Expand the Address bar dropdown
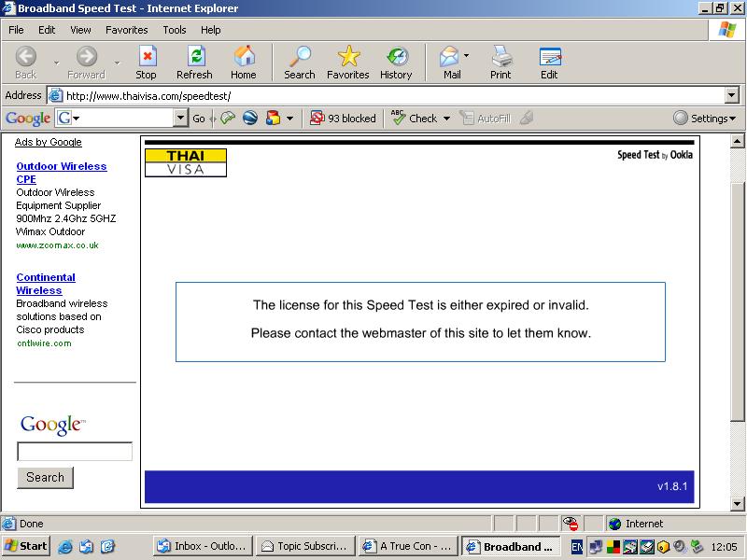This screenshot has width=747, height=560. pos(732,95)
